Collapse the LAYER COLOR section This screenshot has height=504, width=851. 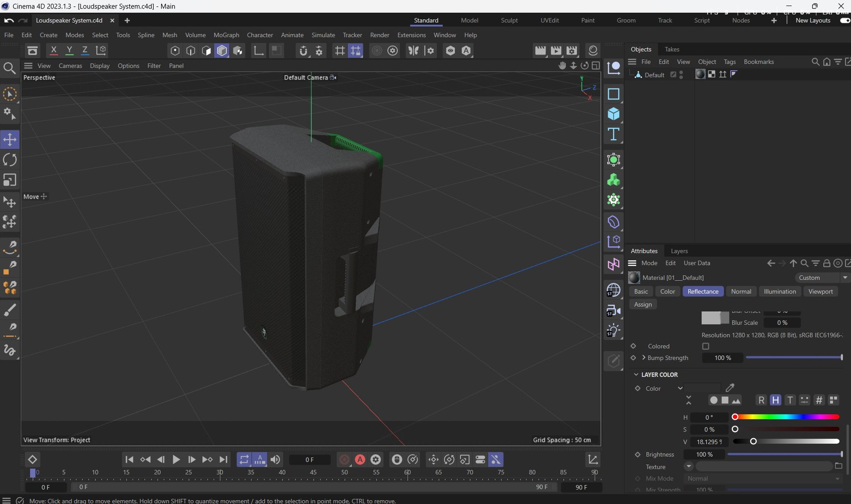click(x=636, y=375)
